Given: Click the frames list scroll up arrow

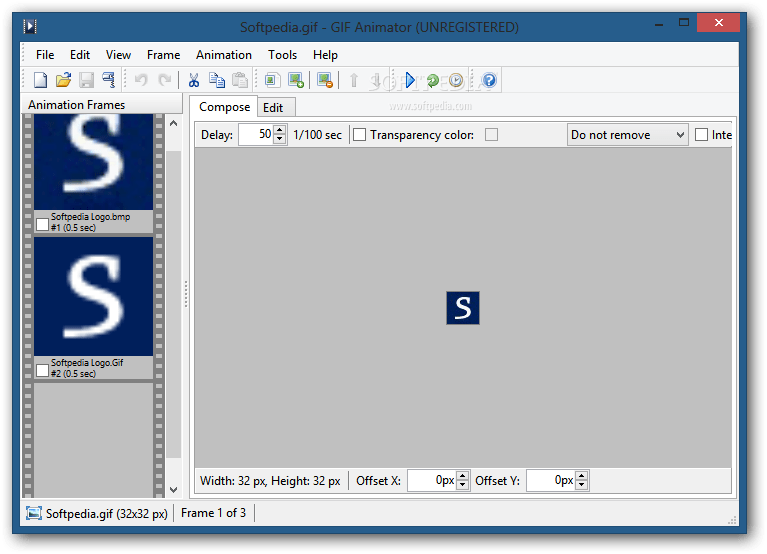Looking at the screenshot, I should [174, 123].
